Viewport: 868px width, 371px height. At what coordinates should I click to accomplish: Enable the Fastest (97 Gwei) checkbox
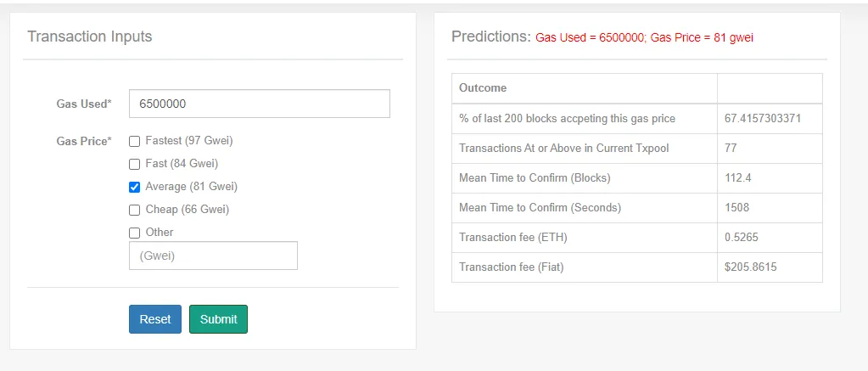[135, 142]
